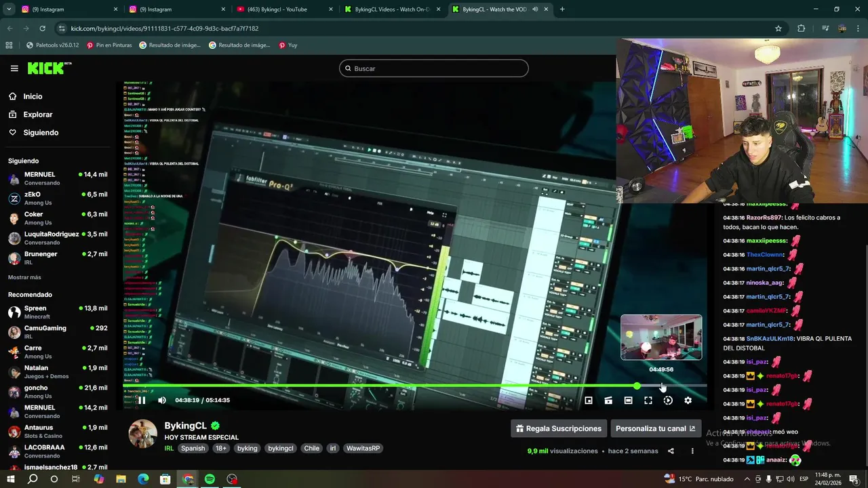Image resolution: width=868 pixels, height=488 pixels.
Task: Open the BykingCL channel name link
Action: click(185, 426)
